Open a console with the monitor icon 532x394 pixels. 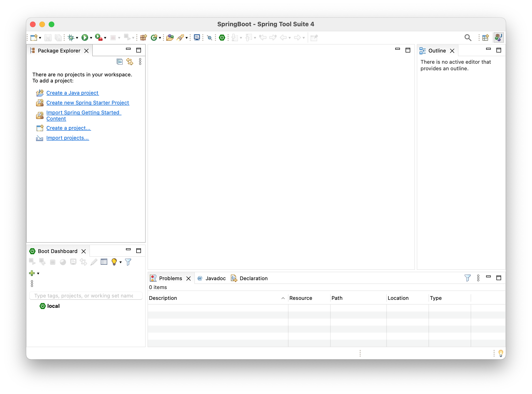coord(197,37)
